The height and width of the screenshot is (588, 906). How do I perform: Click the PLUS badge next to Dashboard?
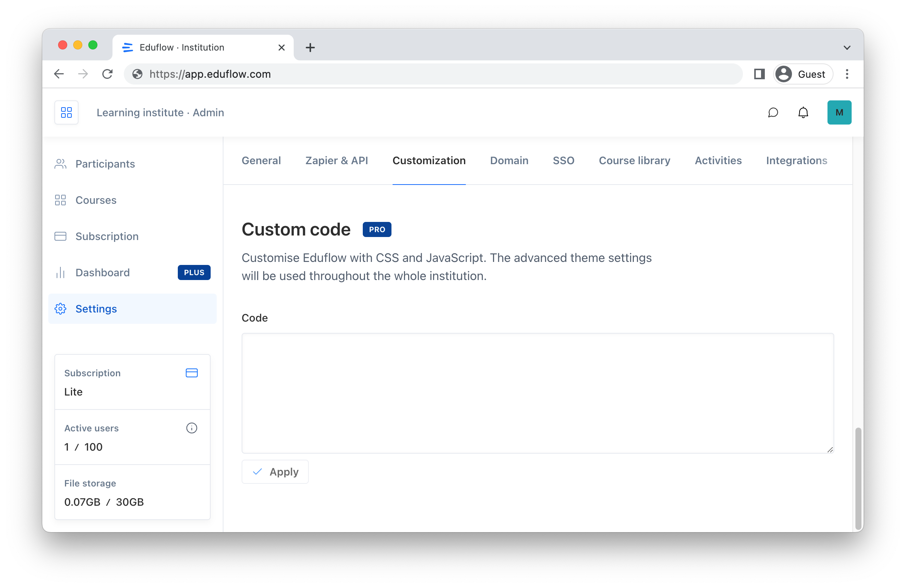click(x=194, y=272)
